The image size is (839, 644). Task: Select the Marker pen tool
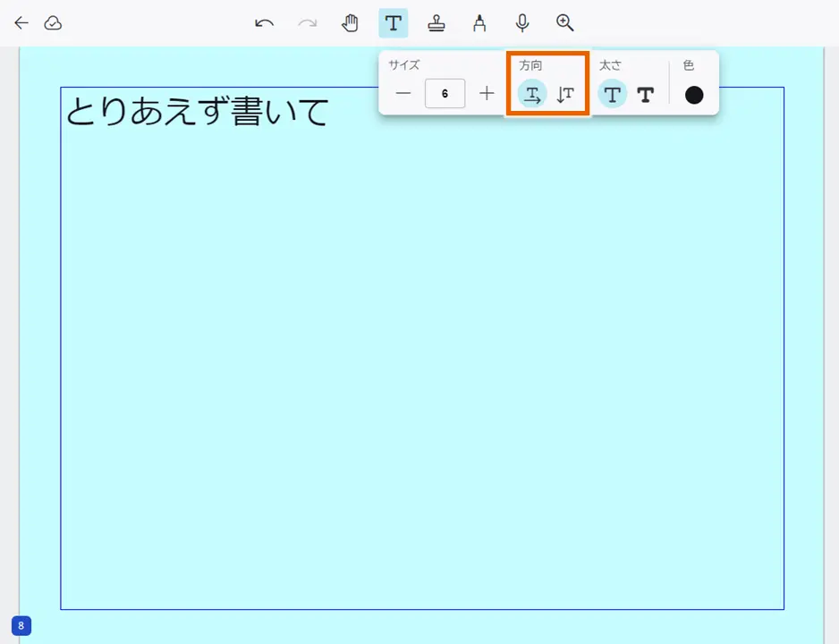[479, 23]
